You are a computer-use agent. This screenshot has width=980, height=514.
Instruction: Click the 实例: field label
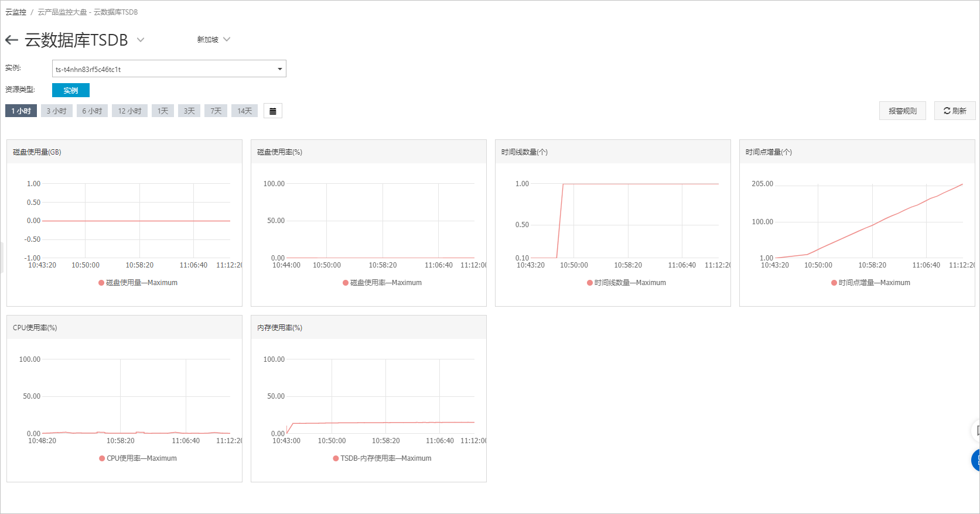pyautogui.click(x=13, y=68)
